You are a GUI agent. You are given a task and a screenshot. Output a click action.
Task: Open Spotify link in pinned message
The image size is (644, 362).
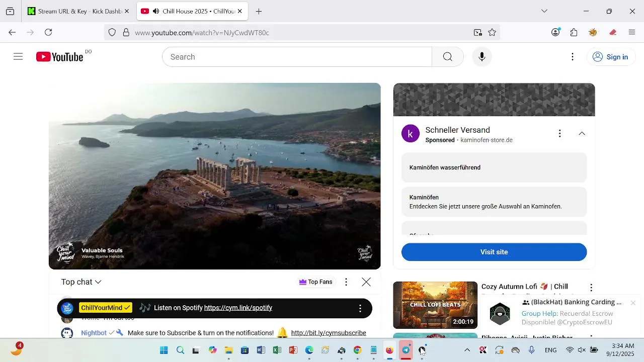tap(238, 308)
